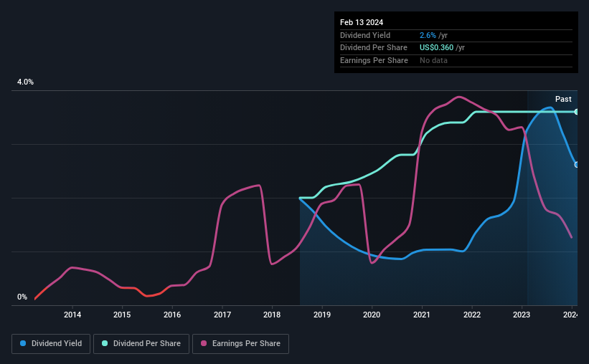589x364 pixels.
Task: Select the 2021 x-axis label
Action: coord(422,315)
